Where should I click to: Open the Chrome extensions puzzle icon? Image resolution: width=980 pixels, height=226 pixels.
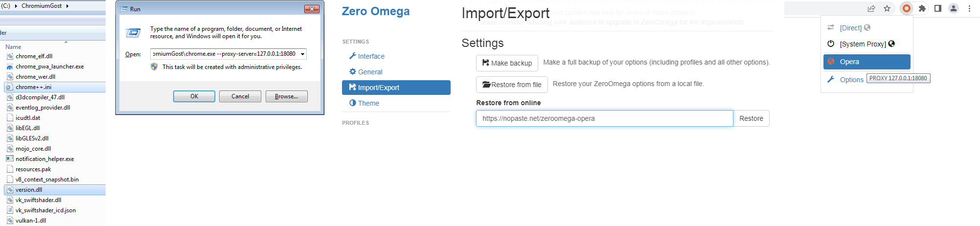922,8
